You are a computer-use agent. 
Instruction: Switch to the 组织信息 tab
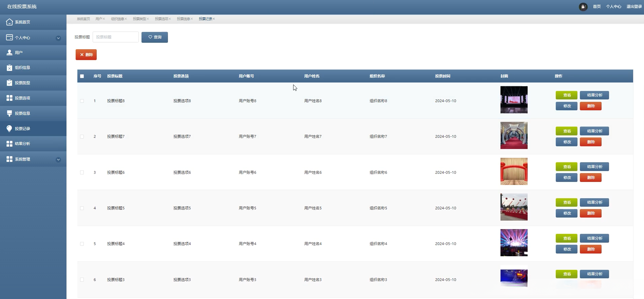(117, 19)
